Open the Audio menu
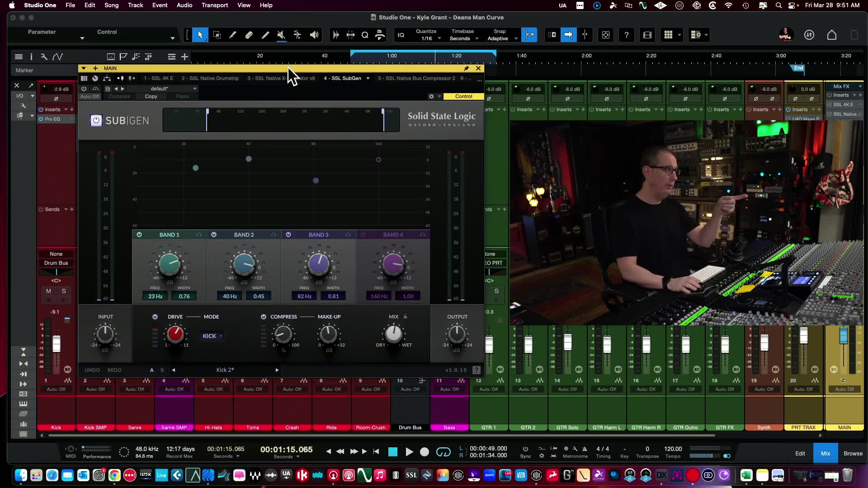This screenshot has height=488, width=868. [x=184, y=5]
